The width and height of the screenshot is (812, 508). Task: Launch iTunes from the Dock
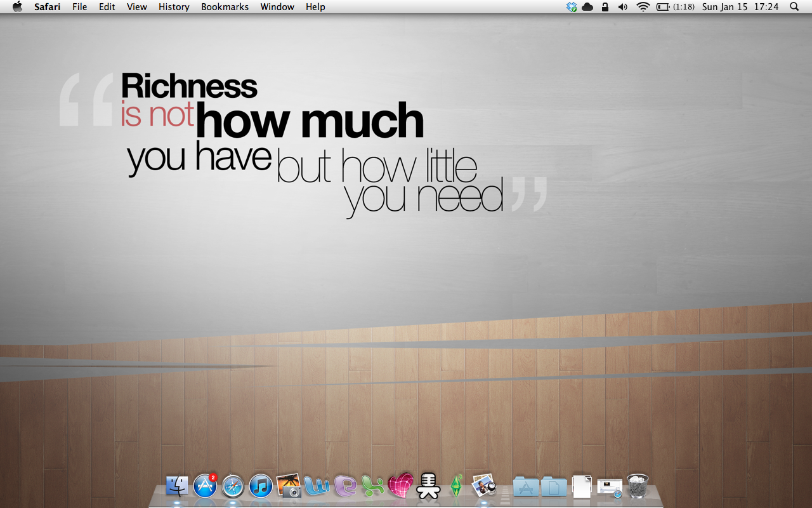[261, 486]
